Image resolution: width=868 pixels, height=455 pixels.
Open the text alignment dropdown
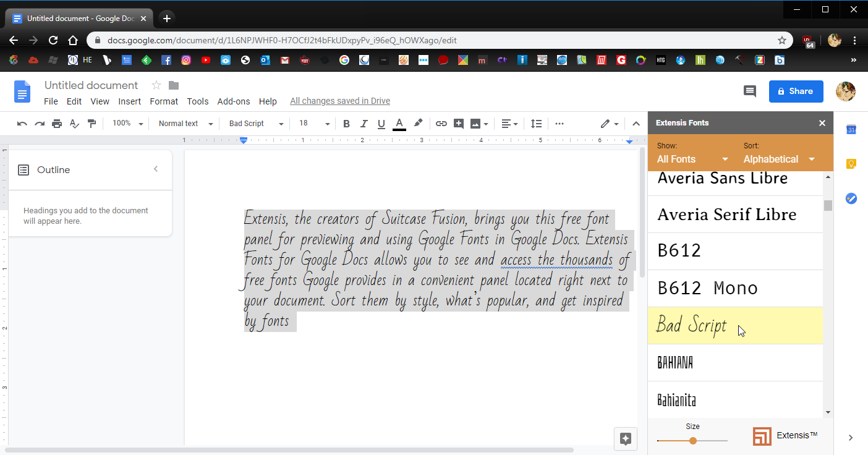tap(509, 124)
